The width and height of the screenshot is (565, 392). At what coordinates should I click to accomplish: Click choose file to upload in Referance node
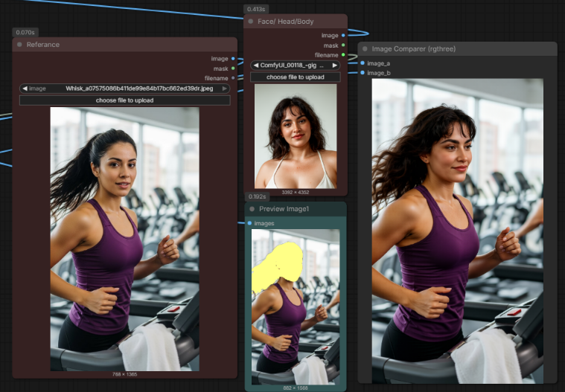point(124,100)
